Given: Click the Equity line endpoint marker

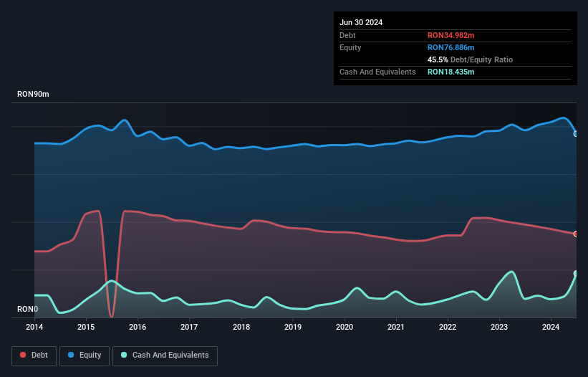Looking at the screenshot, I should coord(576,134).
